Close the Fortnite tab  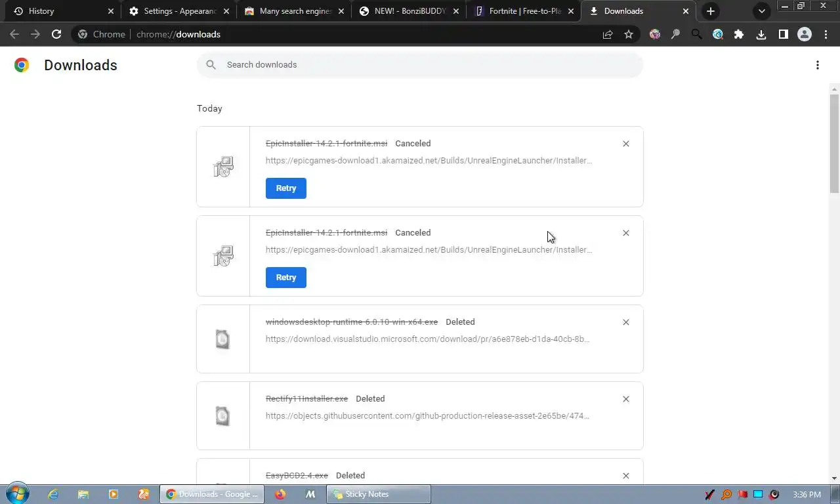[571, 11]
